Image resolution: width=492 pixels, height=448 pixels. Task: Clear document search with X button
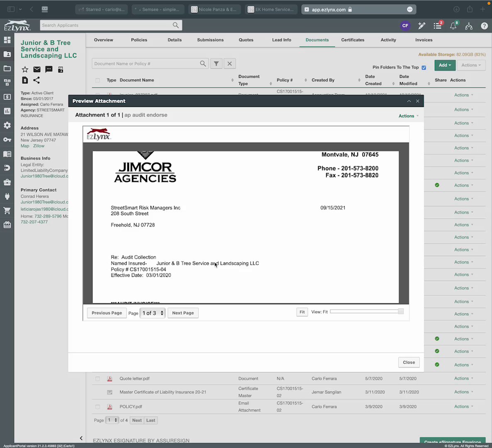(230, 64)
